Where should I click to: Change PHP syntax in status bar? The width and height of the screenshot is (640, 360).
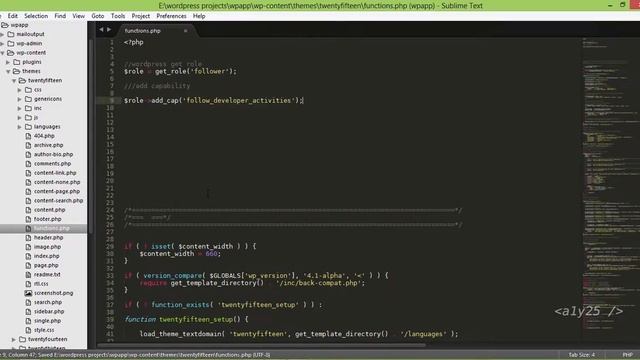tap(627, 355)
